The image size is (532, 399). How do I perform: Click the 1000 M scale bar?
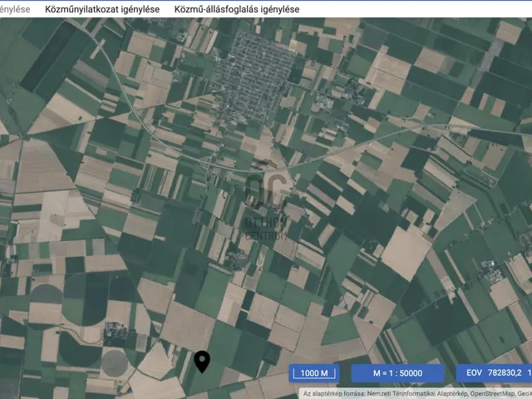click(x=315, y=373)
